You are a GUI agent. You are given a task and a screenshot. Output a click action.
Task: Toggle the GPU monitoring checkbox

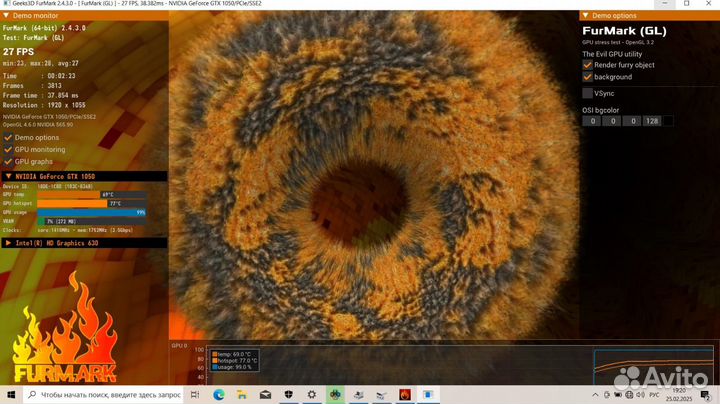pyautogui.click(x=8, y=149)
